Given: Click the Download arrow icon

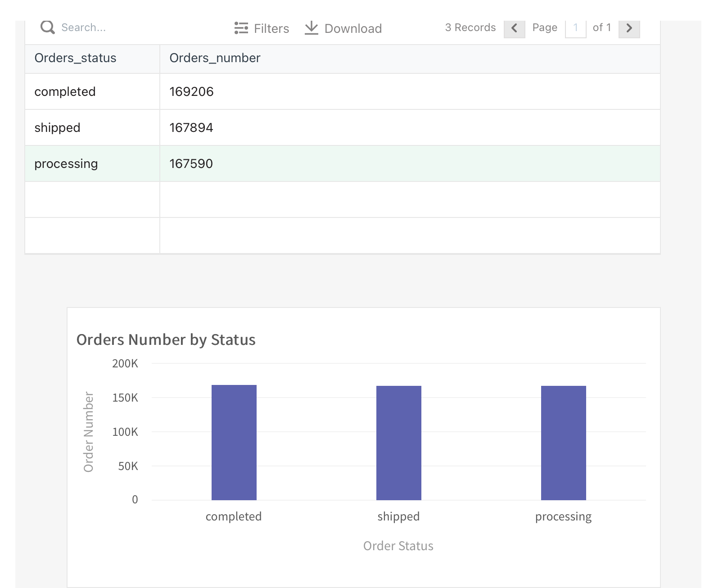Looking at the screenshot, I should 311,28.
